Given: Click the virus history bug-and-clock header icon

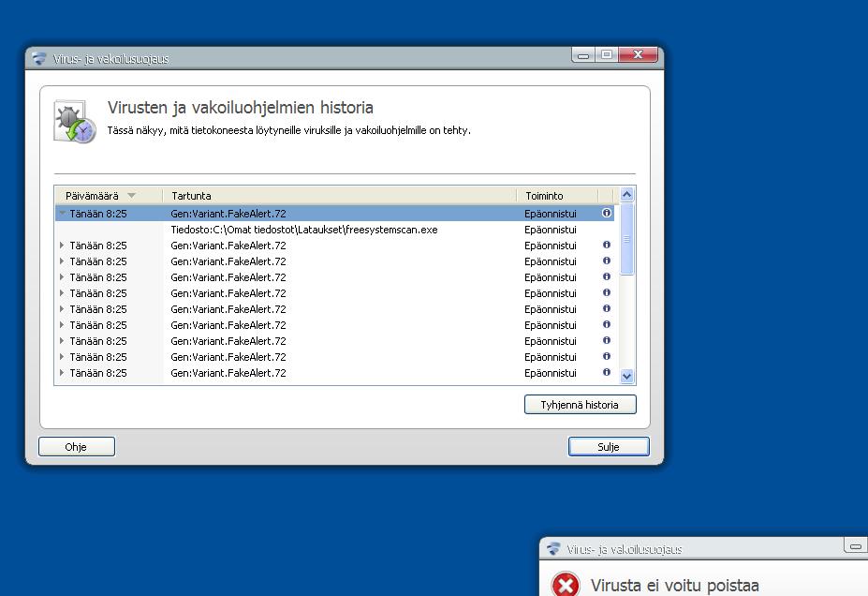Looking at the screenshot, I should [x=75, y=123].
